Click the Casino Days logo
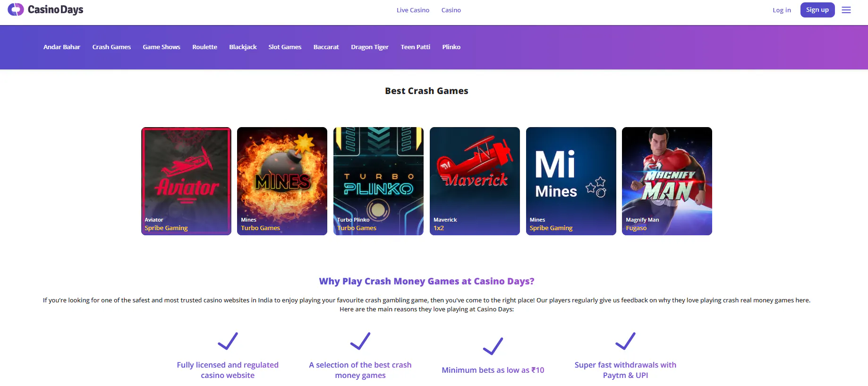This screenshot has height=386, width=868. 45,9
